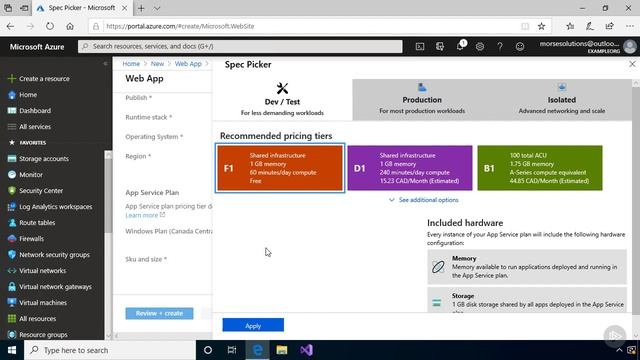Open Firewalls
This screenshot has height=360, width=640.
[x=31, y=238]
